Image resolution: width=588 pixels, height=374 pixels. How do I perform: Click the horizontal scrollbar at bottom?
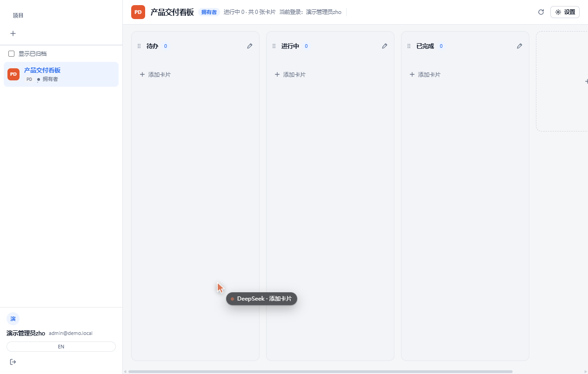pyautogui.click(x=320, y=372)
